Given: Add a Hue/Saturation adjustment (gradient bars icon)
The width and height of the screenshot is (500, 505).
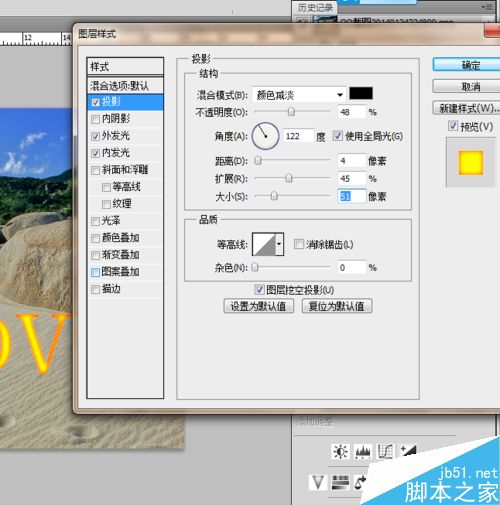Looking at the screenshot, I should [x=340, y=482].
